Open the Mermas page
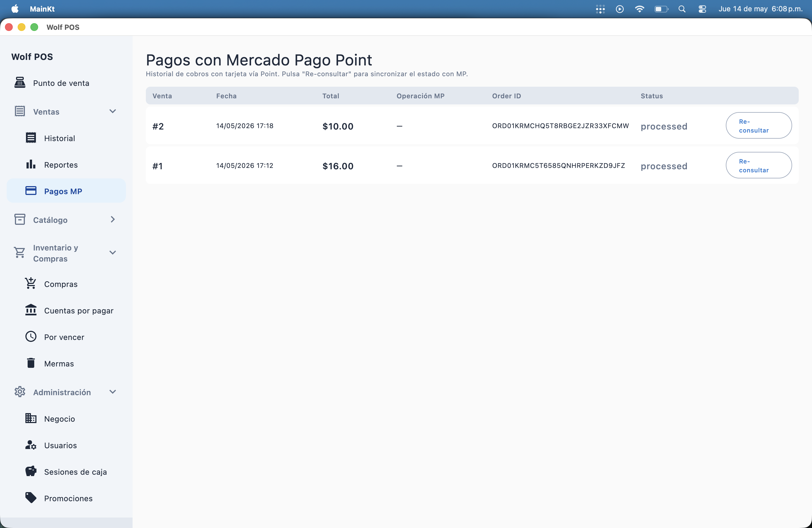812x528 pixels. [66, 363]
